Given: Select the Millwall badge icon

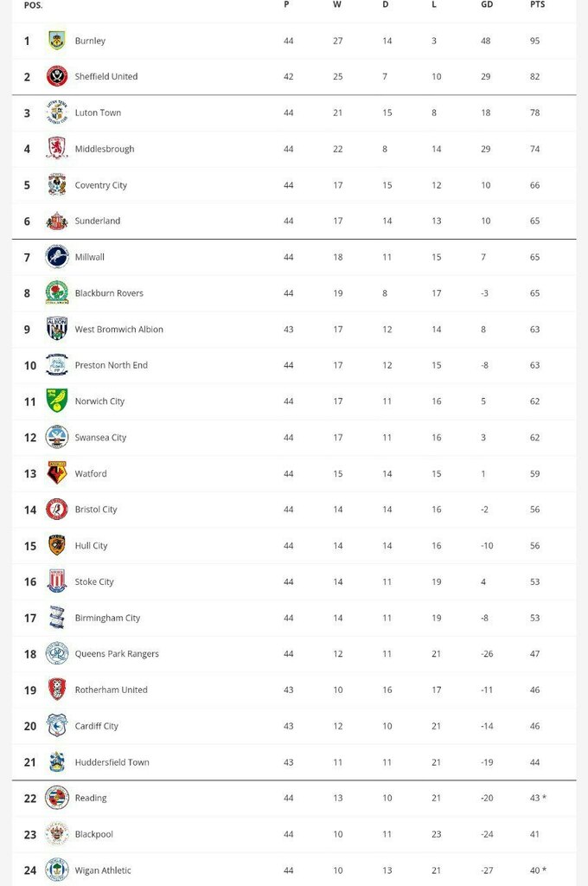Looking at the screenshot, I should click(57, 257).
